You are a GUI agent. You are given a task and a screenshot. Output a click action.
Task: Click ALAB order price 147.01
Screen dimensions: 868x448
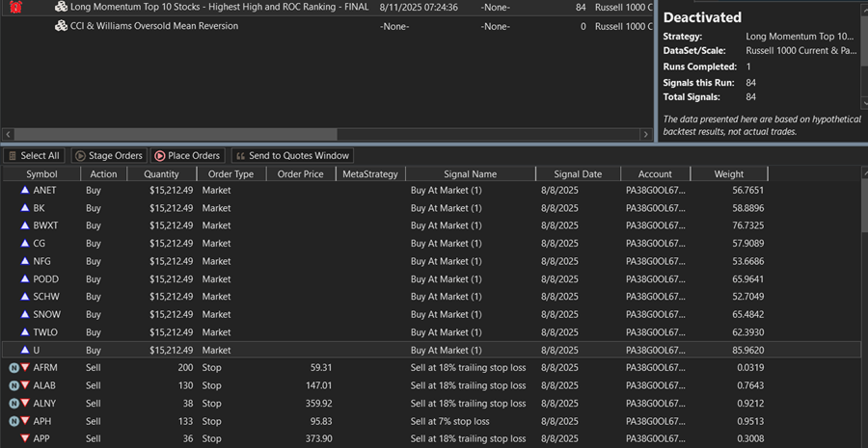[x=319, y=385]
